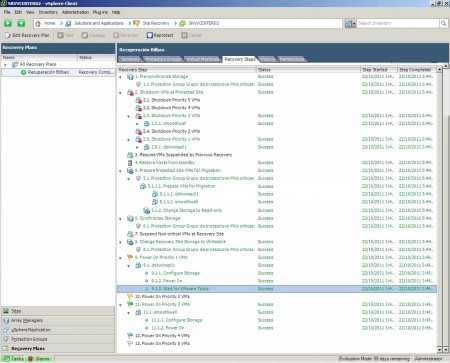
Task: Click the Change Storage to Read-only icon
Action: click(x=146, y=210)
